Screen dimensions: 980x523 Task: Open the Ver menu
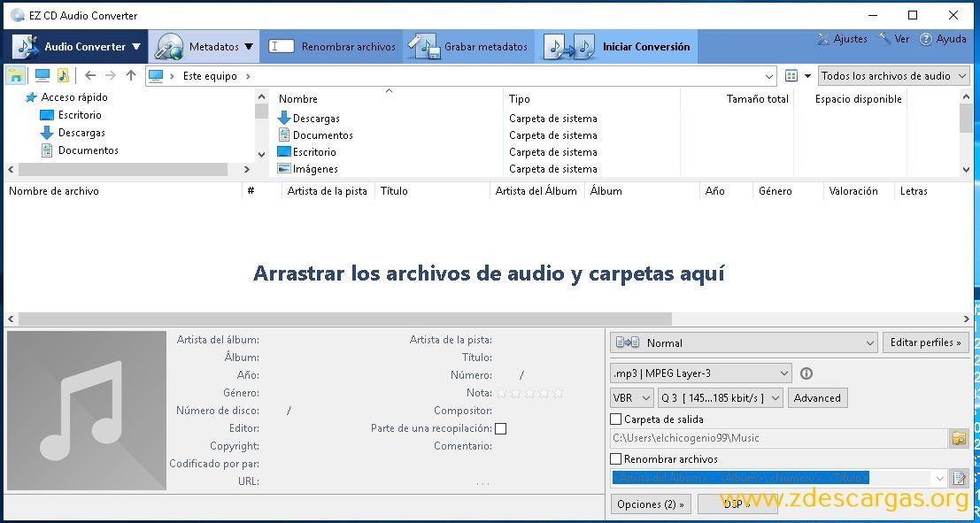coord(893,39)
